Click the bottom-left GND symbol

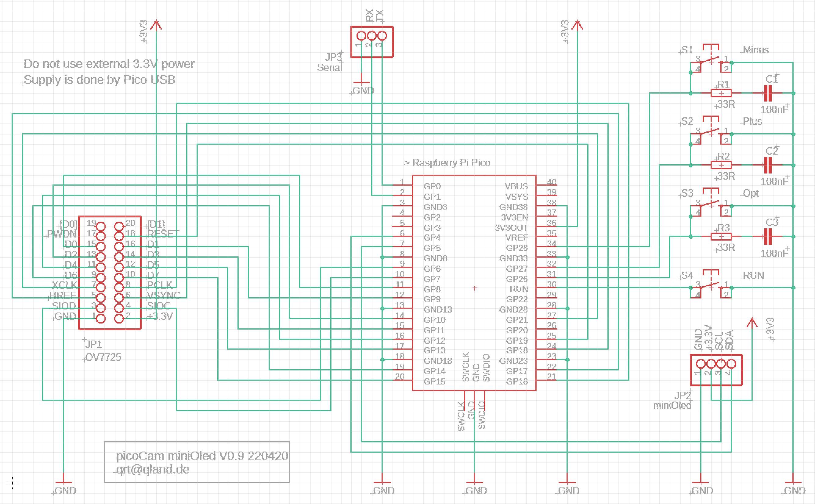click(x=63, y=483)
